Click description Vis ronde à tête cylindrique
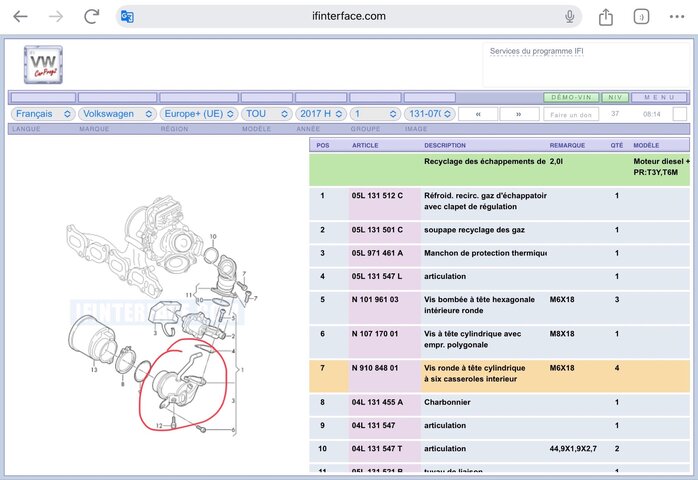The height and width of the screenshot is (480, 698). [475, 368]
